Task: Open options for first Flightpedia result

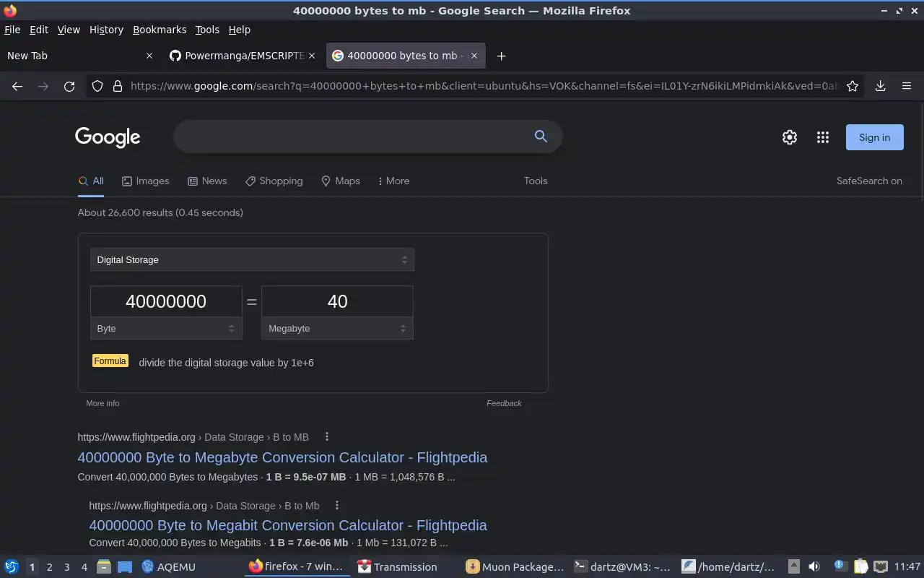Action: [x=327, y=436]
